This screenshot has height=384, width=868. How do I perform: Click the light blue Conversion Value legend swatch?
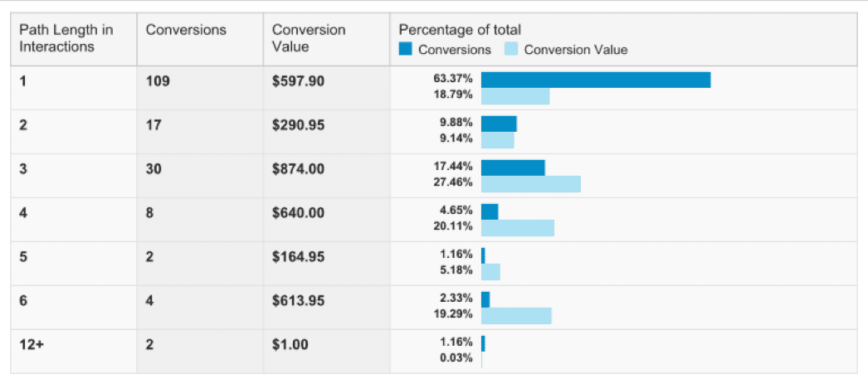pyautogui.click(x=511, y=50)
